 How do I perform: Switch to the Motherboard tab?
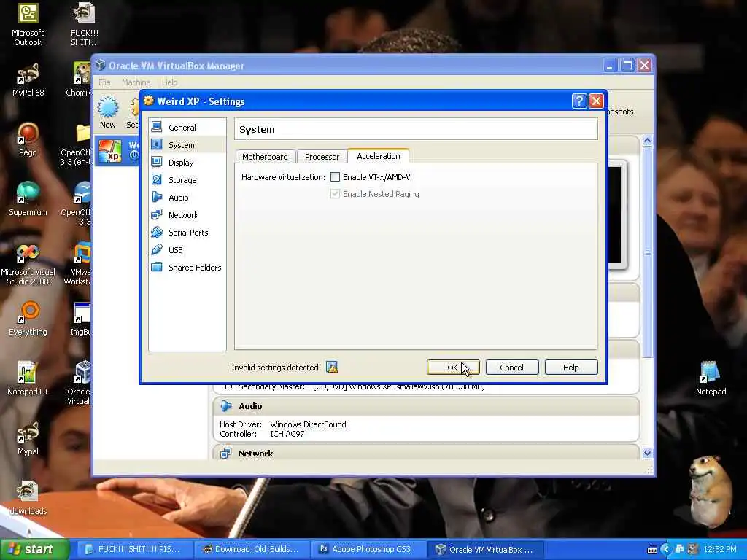[x=265, y=157]
